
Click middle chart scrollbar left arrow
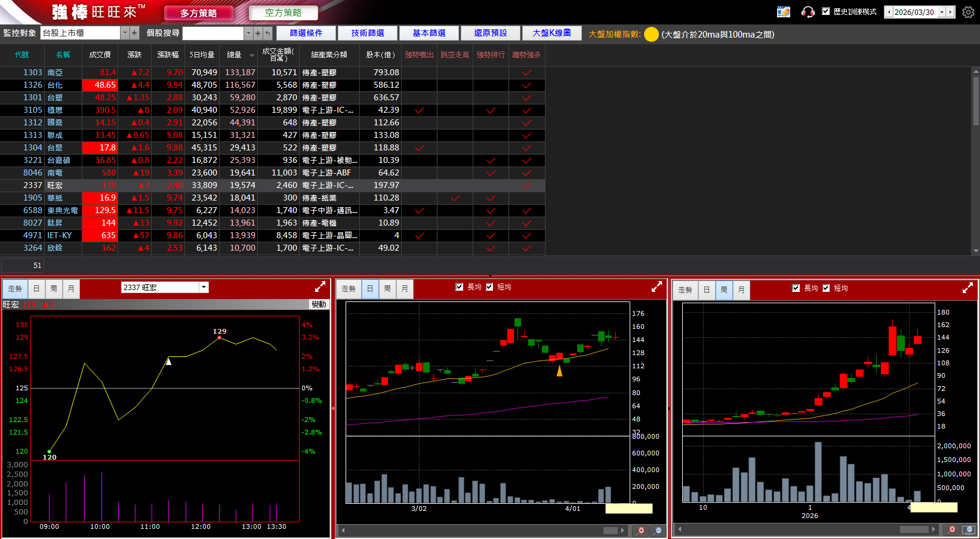click(343, 530)
